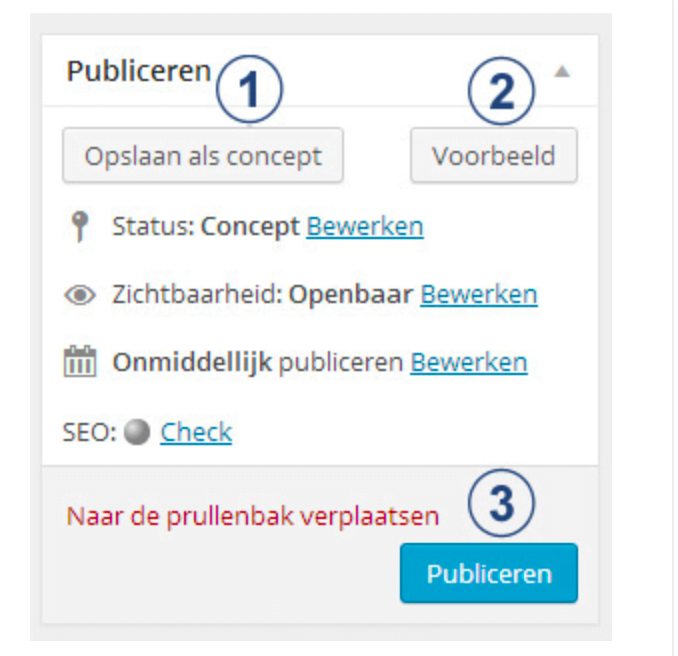Click the pin icon next to Status
The image size is (678, 656).
82,227
